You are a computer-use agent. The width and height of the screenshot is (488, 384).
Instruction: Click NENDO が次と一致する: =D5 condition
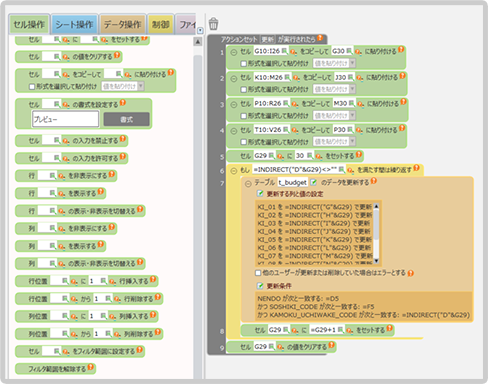coord(298,298)
